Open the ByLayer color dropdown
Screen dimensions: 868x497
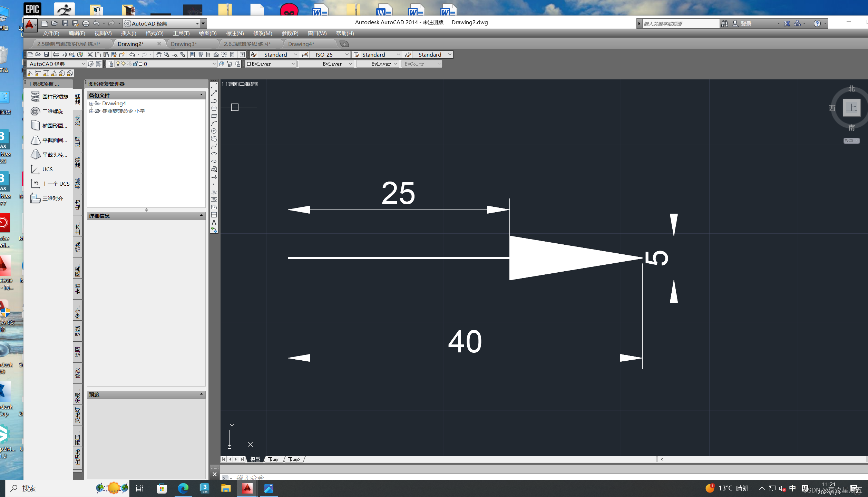tap(293, 64)
